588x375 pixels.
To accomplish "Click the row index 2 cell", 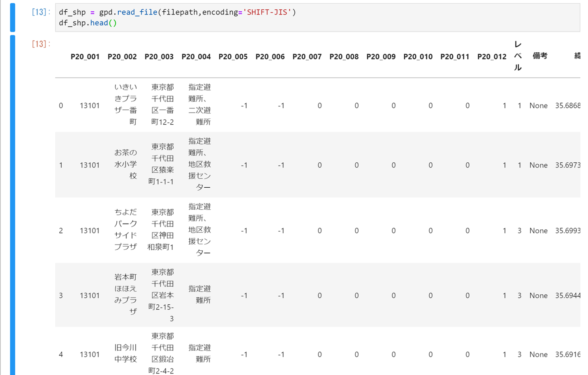I will click(61, 230).
